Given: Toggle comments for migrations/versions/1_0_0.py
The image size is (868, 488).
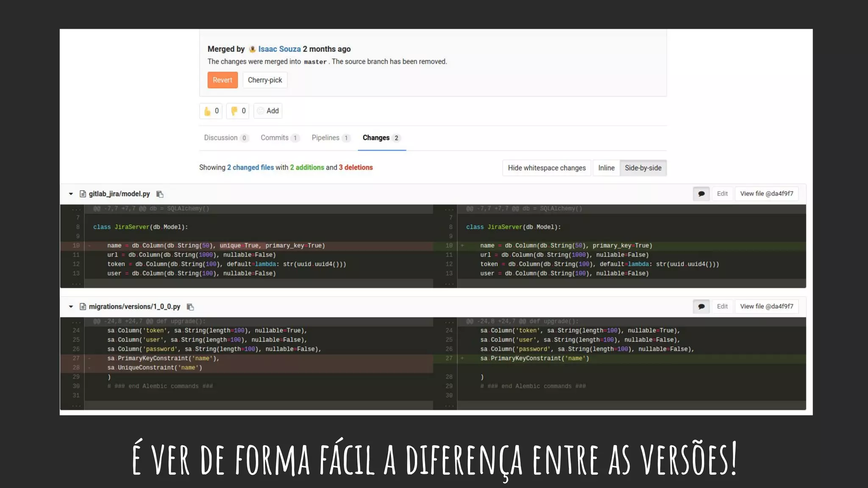Looking at the screenshot, I should 701,307.
